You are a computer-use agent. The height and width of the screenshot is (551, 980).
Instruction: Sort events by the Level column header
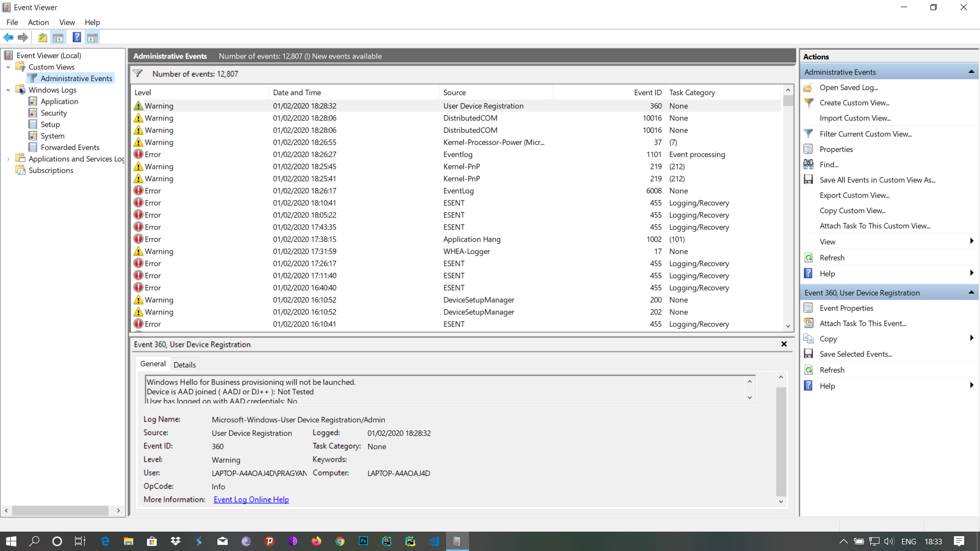pos(200,92)
